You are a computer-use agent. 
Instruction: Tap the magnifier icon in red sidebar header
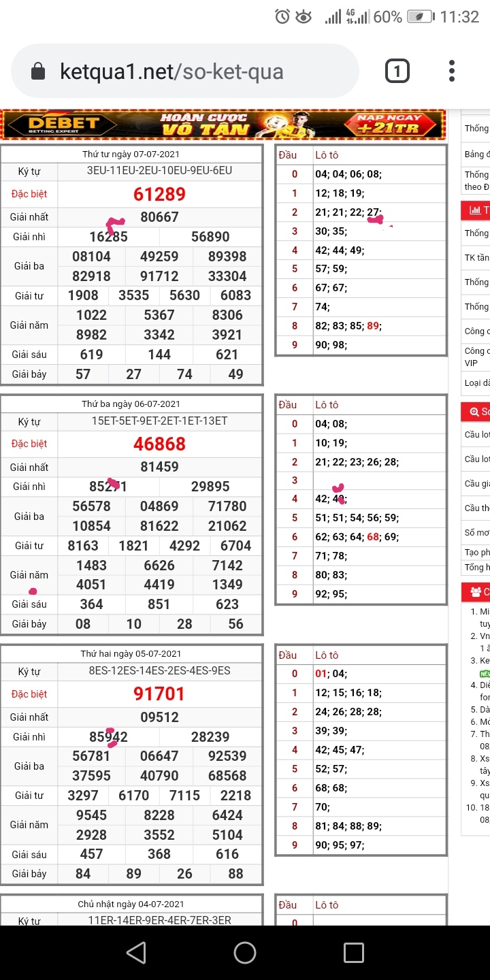474,412
